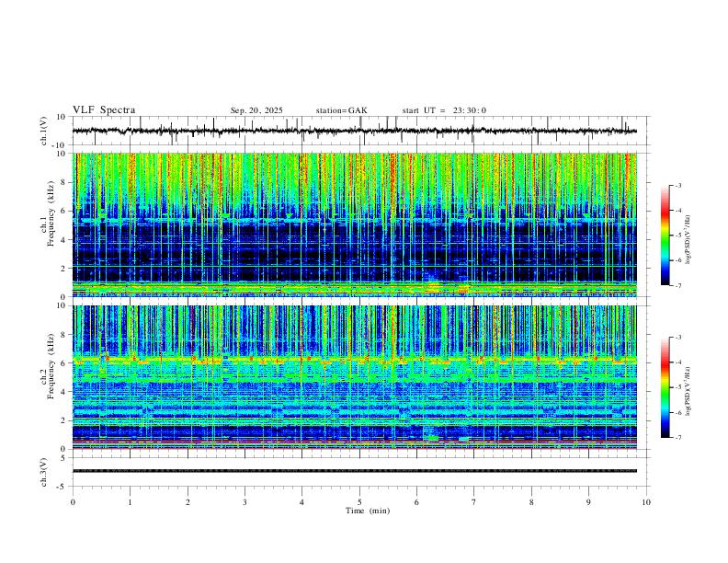This screenshot has width=728, height=563.
Task: Select the ch.1 color bar "log(PSD)" label
Action: [688, 240]
